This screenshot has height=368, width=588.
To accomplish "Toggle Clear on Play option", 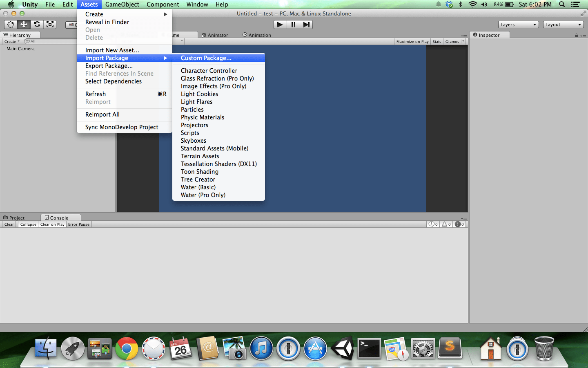I will 52,224.
